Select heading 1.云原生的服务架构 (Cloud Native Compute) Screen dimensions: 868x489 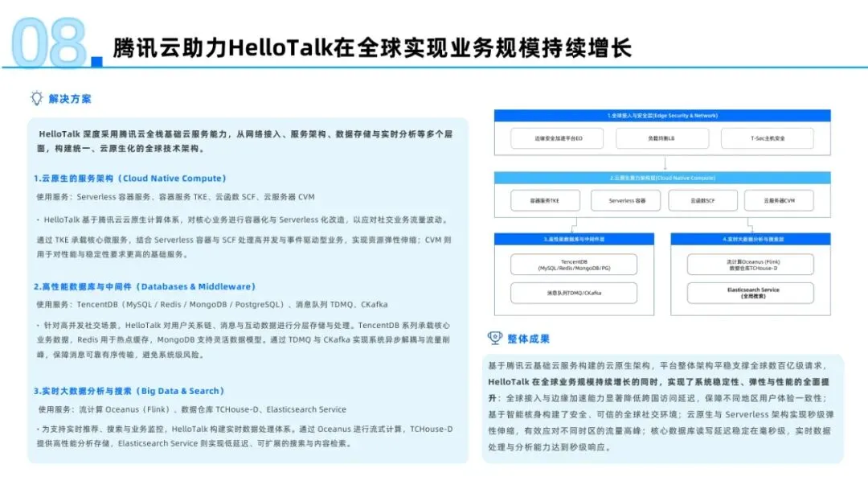(x=130, y=179)
